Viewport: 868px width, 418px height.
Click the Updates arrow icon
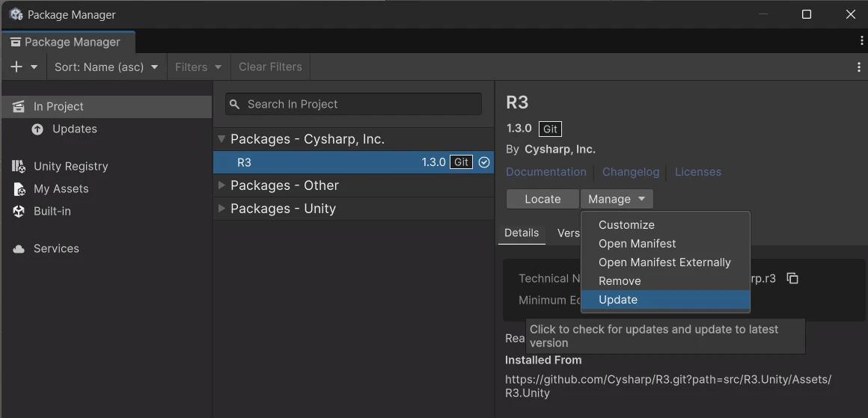37,129
